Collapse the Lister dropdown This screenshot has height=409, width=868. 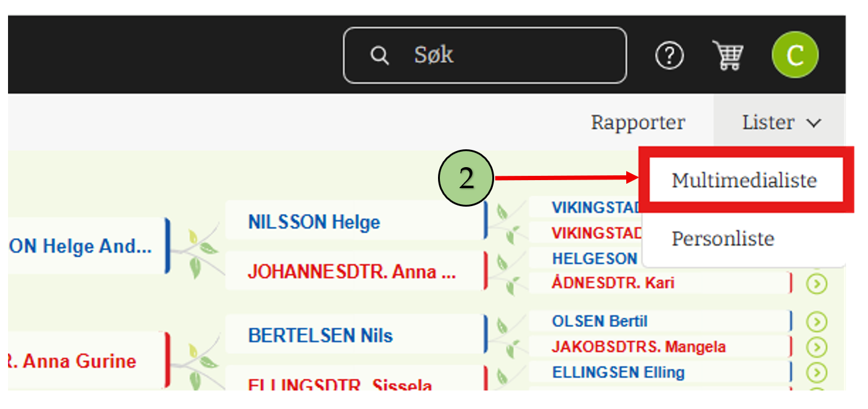[x=781, y=122]
